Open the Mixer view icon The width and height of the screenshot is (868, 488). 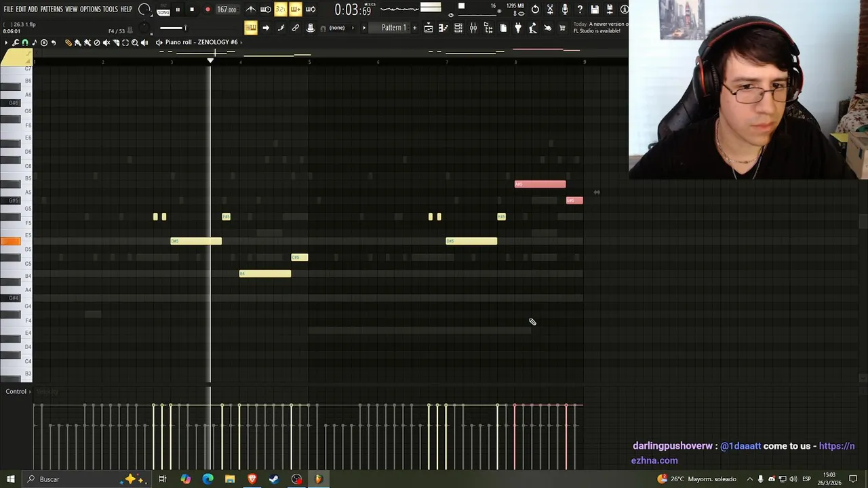[473, 28]
